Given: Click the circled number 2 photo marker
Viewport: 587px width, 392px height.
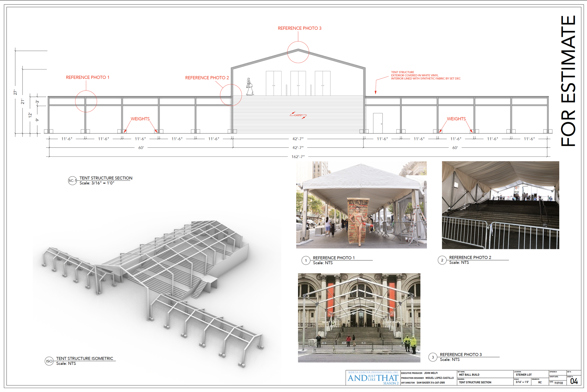Looking at the screenshot, I should click(x=442, y=260).
